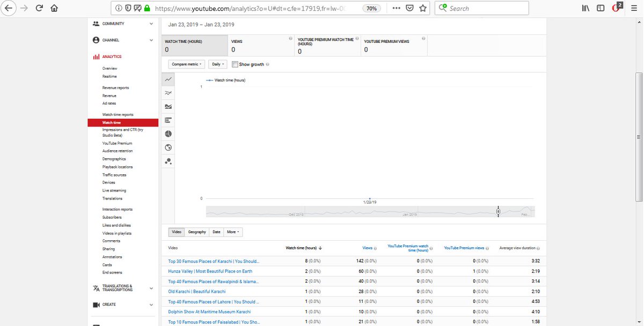Open the Library icon in toolbar

586,8
